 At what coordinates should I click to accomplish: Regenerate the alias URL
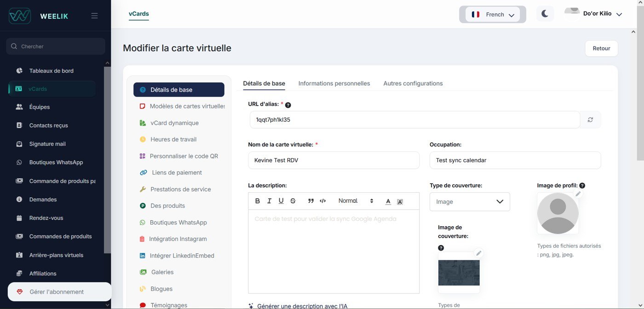coord(590,120)
